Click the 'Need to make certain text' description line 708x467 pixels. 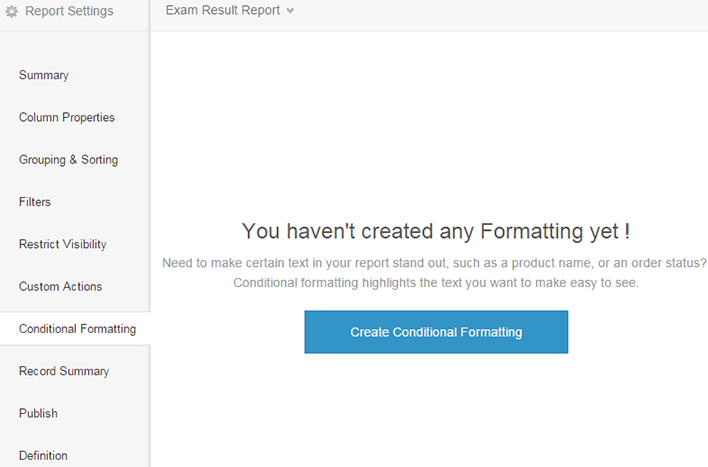click(x=434, y=263)
